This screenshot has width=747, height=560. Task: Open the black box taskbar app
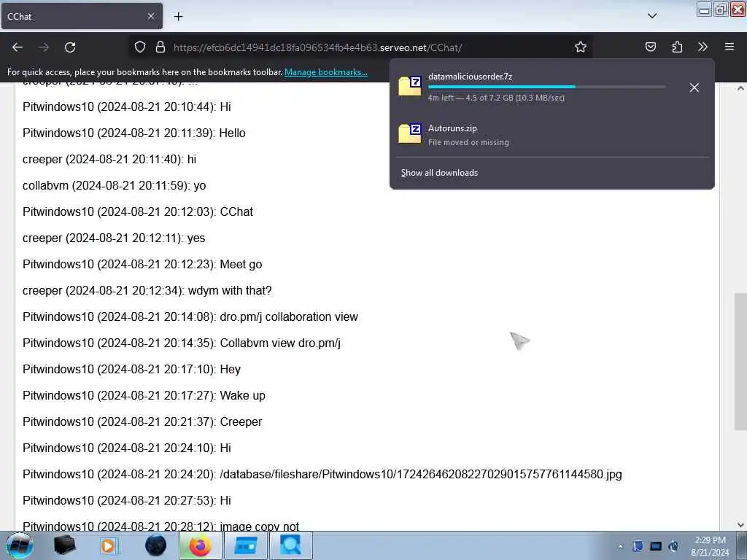point(64,545)
